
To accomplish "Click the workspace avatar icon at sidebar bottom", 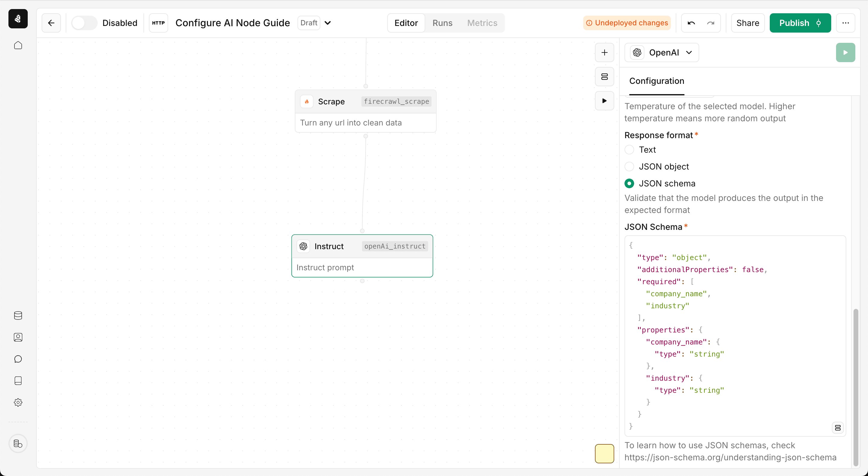I will (x=18, y=443).
